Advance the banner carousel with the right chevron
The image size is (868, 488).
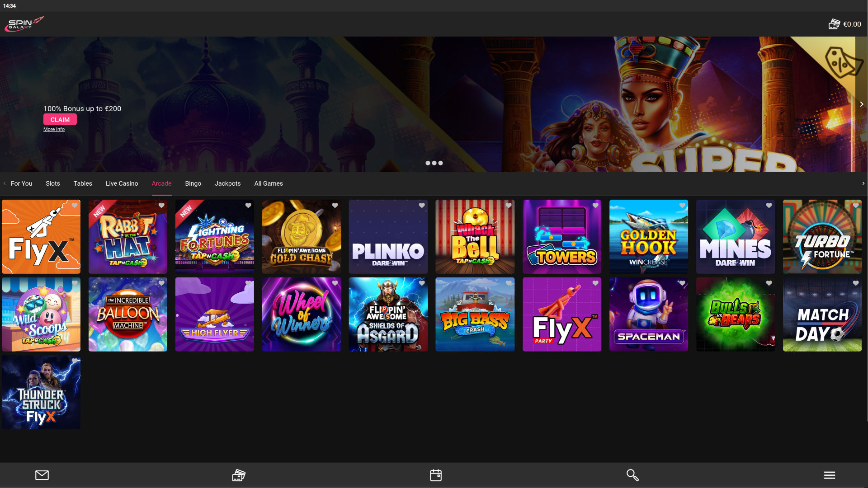coord(862,104)
